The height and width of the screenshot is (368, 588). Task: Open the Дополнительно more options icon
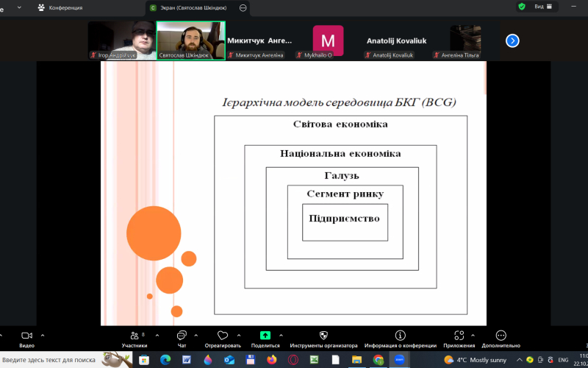(x=501, y=336)
